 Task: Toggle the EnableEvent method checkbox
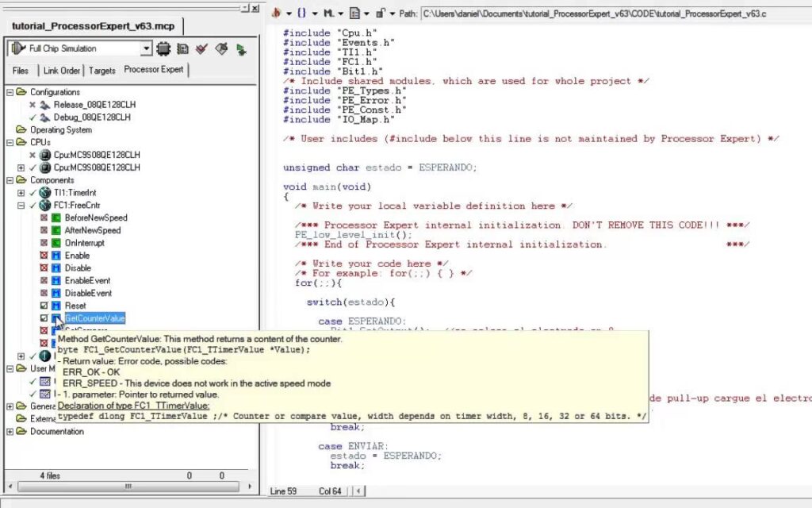point(44,281)
